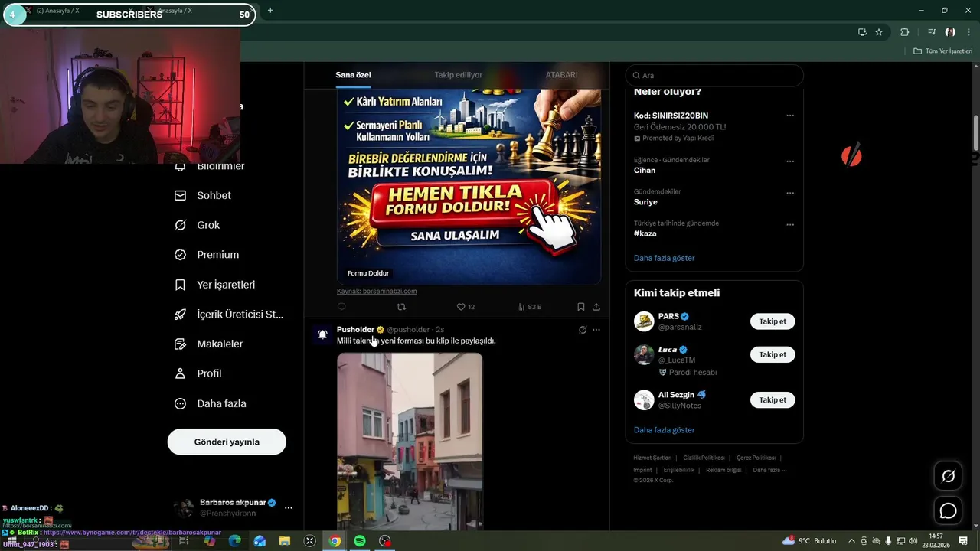Go to Premium in the sidebar

(x=207, y=255)
